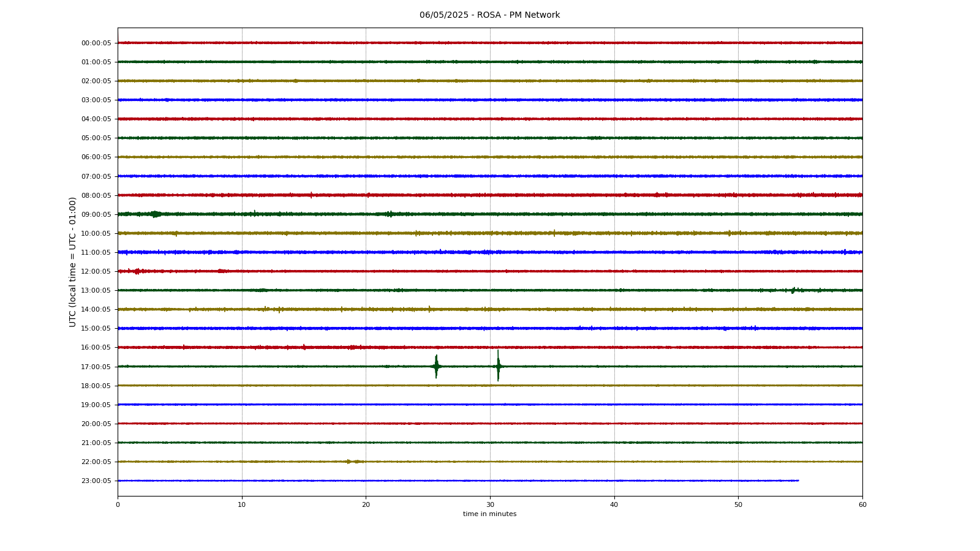Click the plot title '06/05/2025 - ROSA - PM Network'
The height and width of the screenshot is (551, 980).
click(x=489, y=15)
